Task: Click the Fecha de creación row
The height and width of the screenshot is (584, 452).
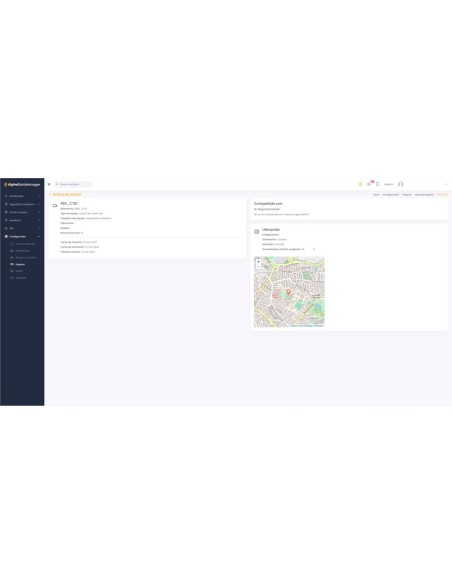Action: [79, 242]
